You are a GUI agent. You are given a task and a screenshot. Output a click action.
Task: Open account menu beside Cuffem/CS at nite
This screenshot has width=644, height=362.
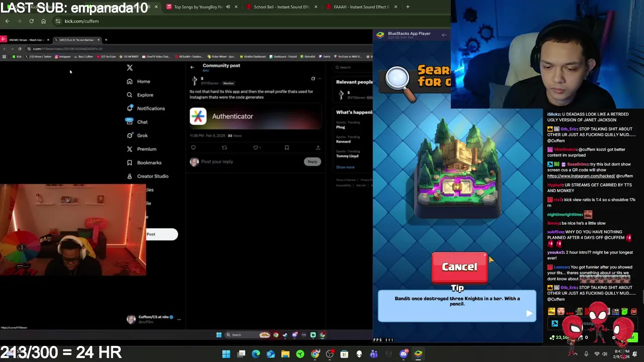179,319
